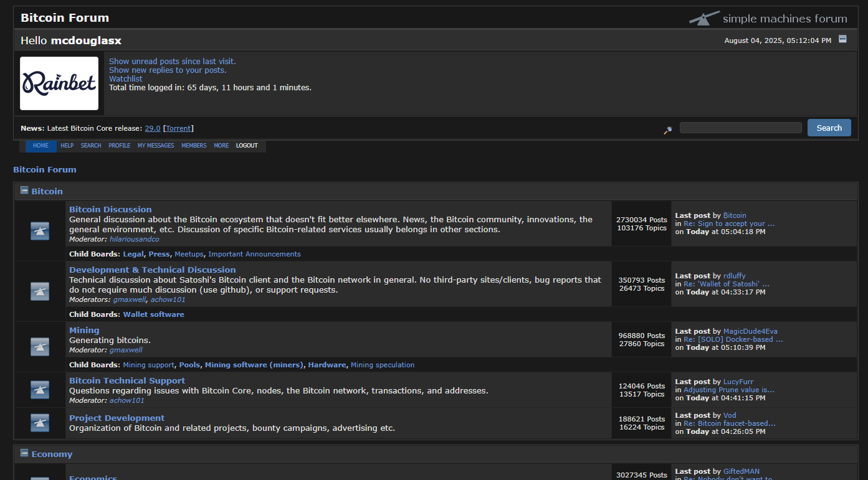
Task: Click the simple machines forum logo
Action: (x=768, y=18)
